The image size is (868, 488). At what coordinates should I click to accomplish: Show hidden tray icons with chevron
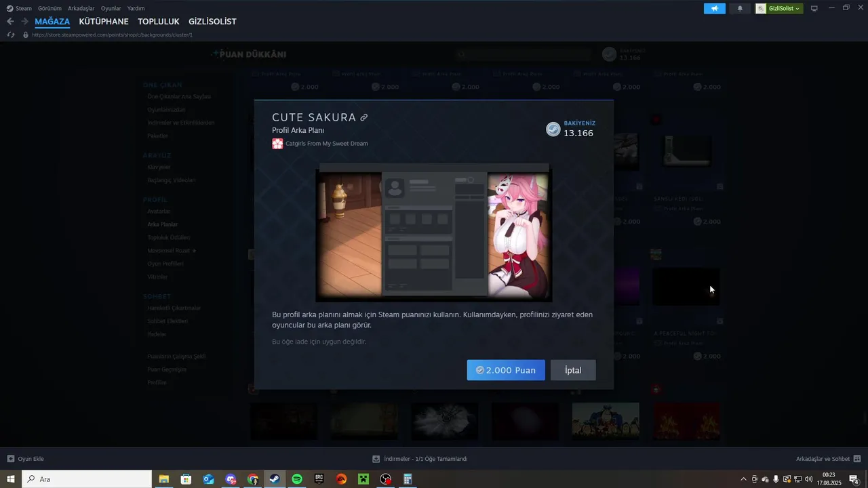[743, 479]
